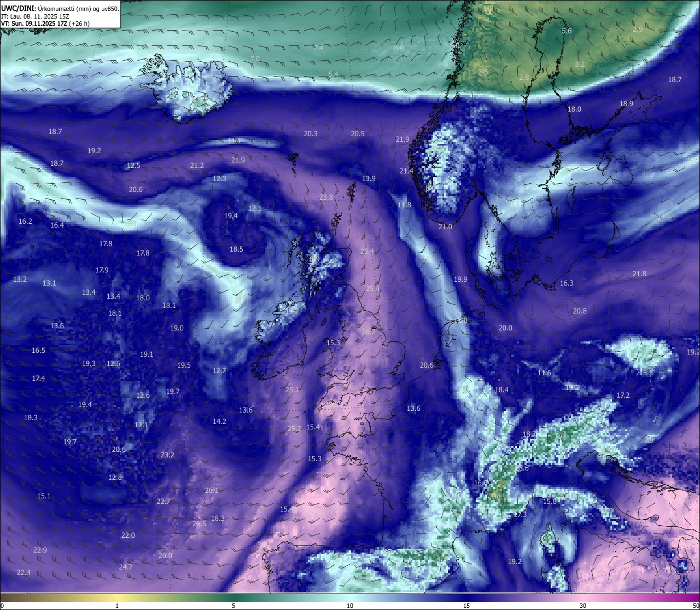Click the value 15.4 near Cornwall
This screenshot has width=700, height=610.
point(313,427)
